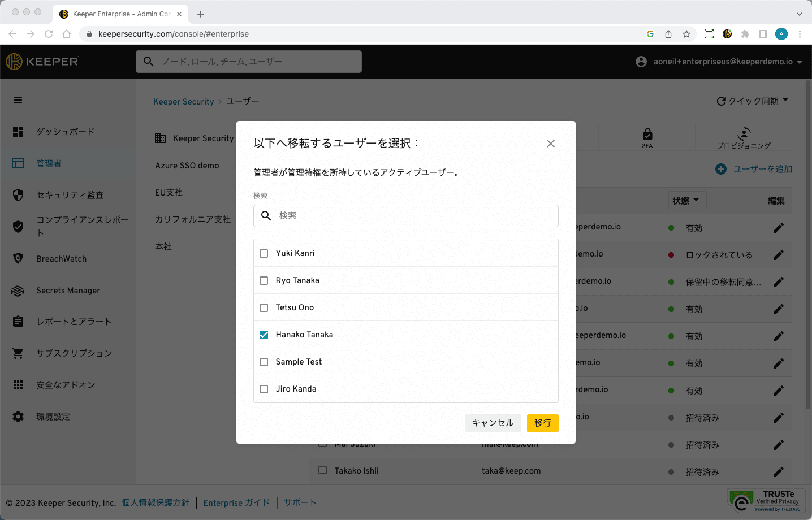Open the Dashboard menu item
The width and height of the screenshot is (812, 520).
click(x=65, y=132)
